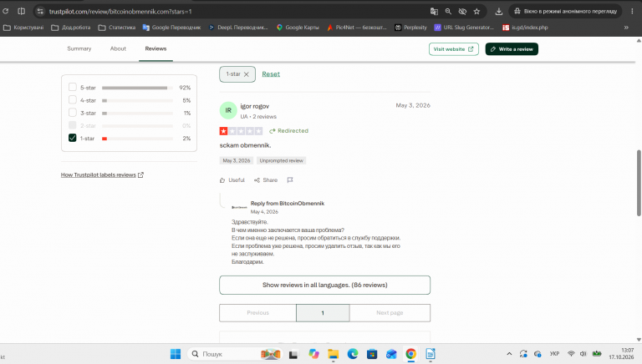Click the Visit website button
Image resolution: width=642 pixels, height=364 pixels.
click(454, 49)
